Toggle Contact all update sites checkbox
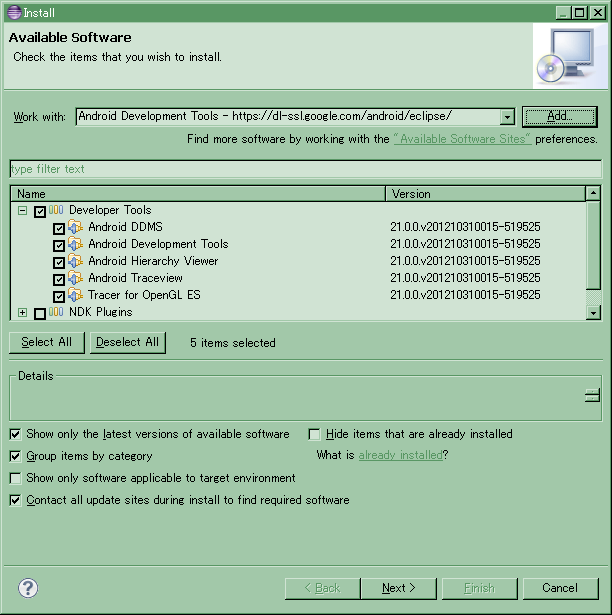Screen dimensions: 612x615 (x=15, y=500)
